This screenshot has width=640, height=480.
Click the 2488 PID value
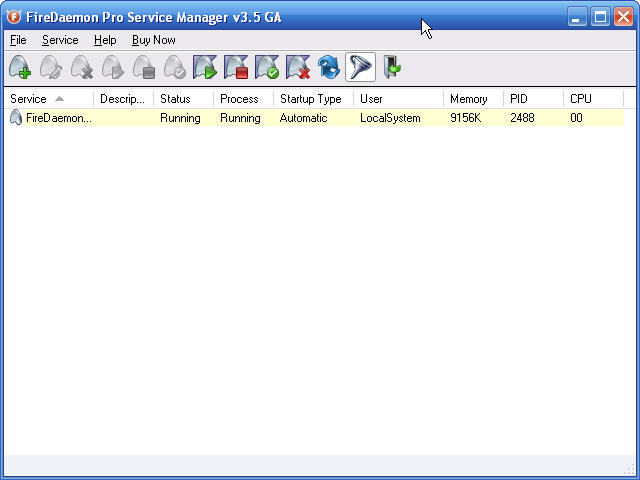coord(522,118)
